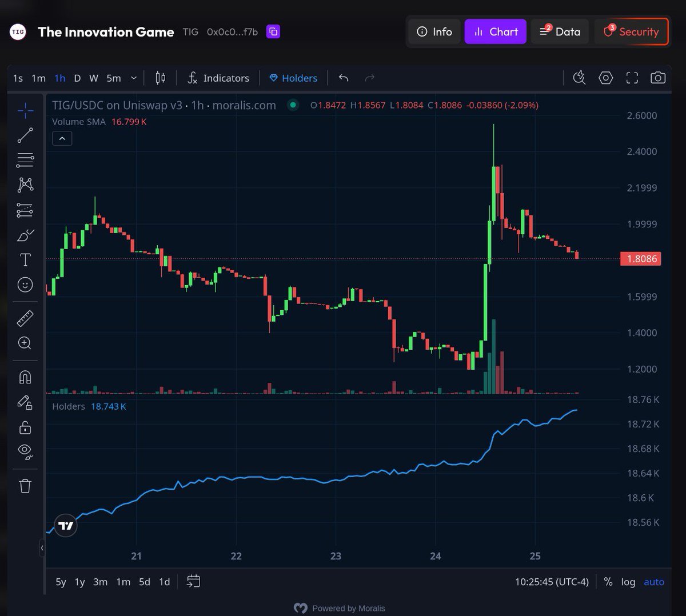Image resolution: width=686 pixels, height=616 pixels.
Task: Open the Powered by Moralis link
Action: coord(340,608)
